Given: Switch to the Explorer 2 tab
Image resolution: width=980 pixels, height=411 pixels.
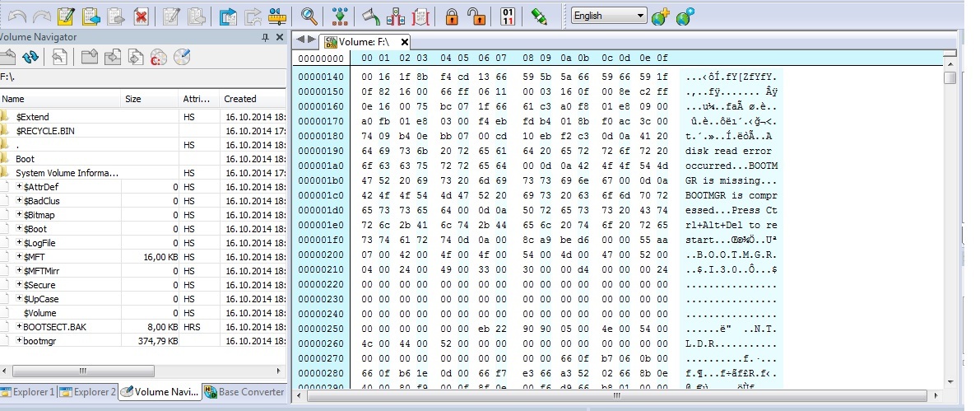Looking at the screenshot, I should (88, 392).
